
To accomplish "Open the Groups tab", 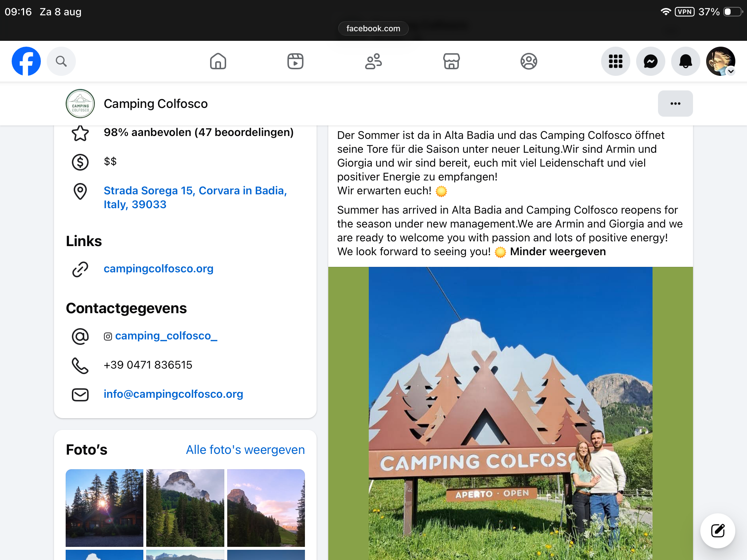I will (529, 61).
